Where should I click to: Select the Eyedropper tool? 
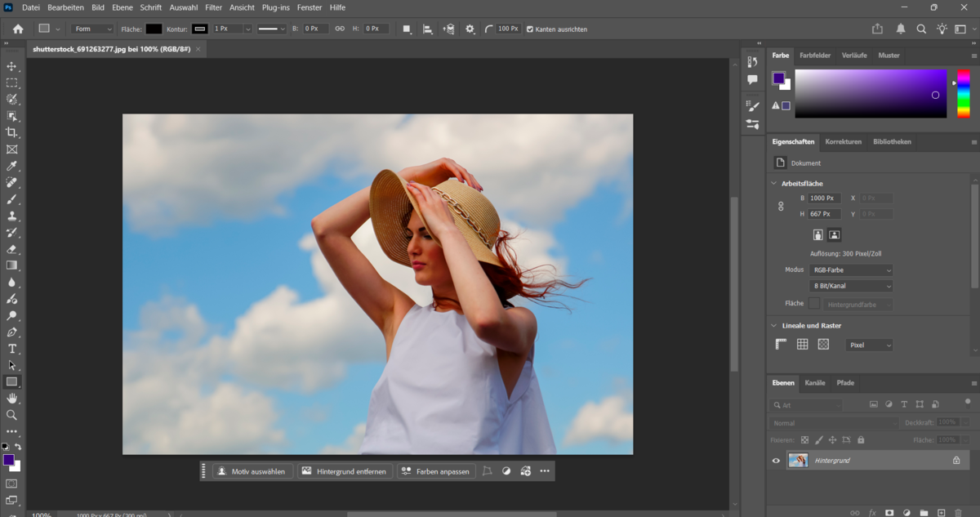[12, 167]
